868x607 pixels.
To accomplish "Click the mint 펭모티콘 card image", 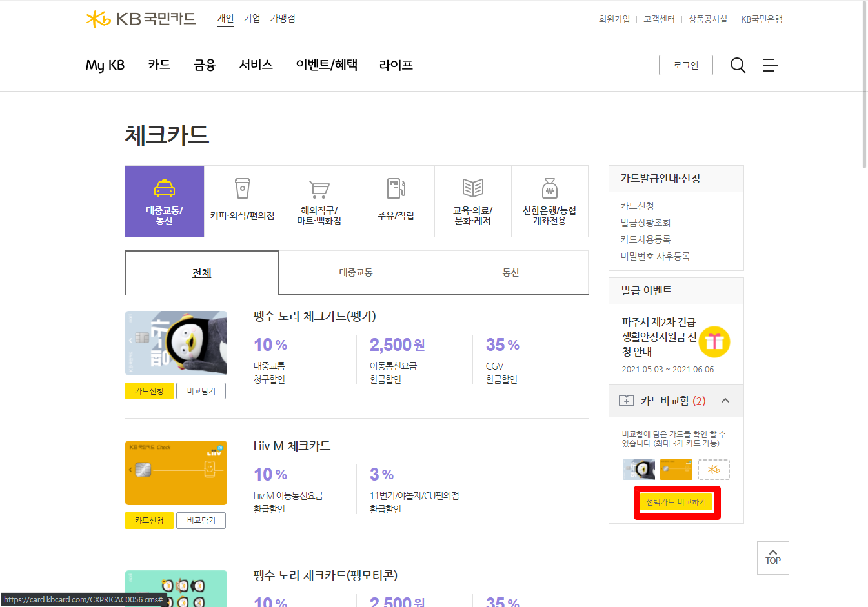I will point(176,588).
